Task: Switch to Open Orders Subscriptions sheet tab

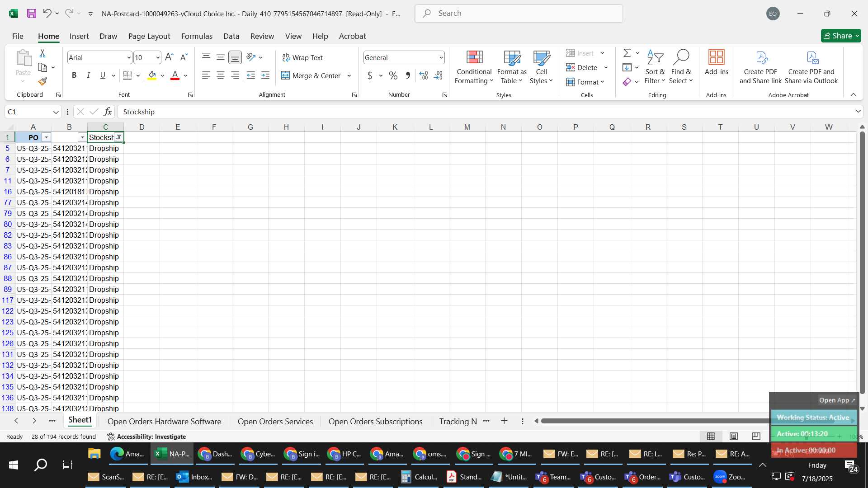Action: point(376,421)
